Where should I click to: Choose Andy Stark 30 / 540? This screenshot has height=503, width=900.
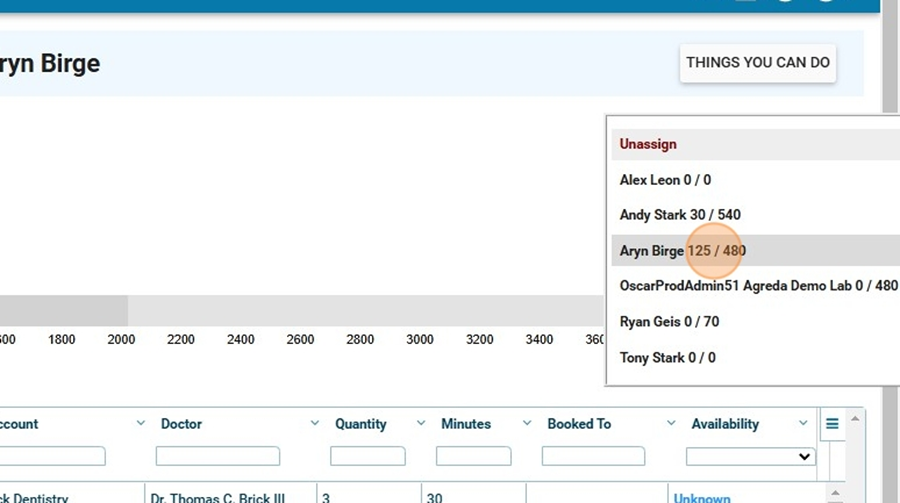point(680,215)
